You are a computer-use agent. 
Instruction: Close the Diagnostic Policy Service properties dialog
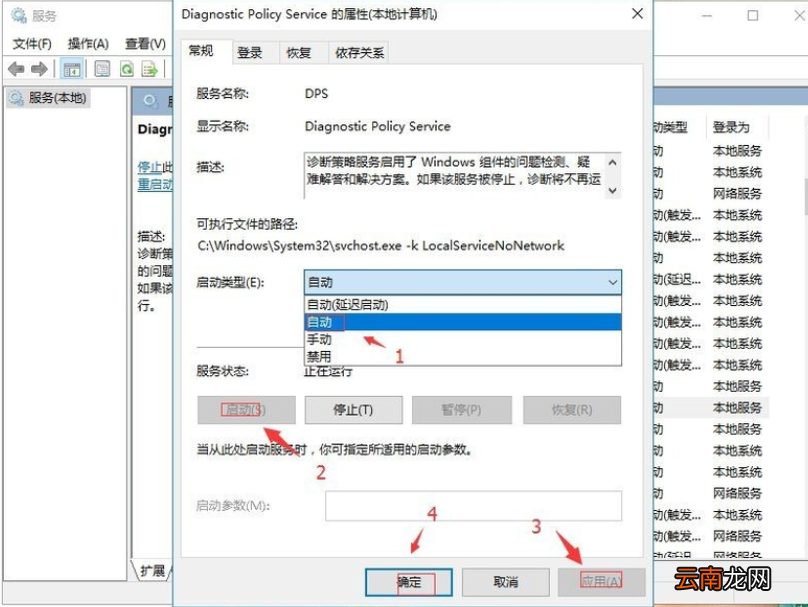coord(637,14)
